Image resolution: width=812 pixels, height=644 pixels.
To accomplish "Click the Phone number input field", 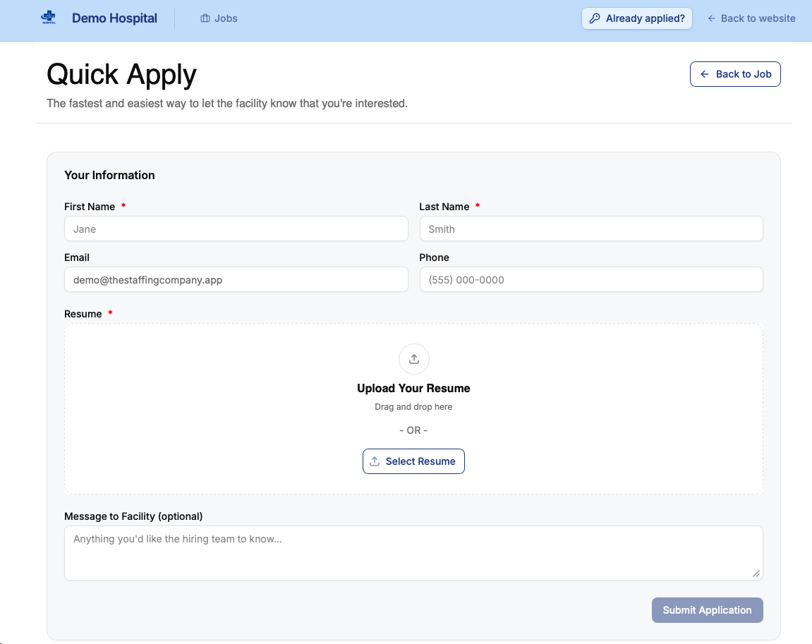I will 591,279.
